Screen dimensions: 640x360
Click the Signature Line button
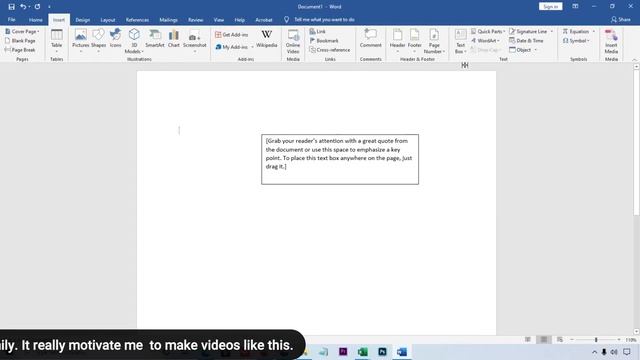pyautogui.click(x=528, y=31)
